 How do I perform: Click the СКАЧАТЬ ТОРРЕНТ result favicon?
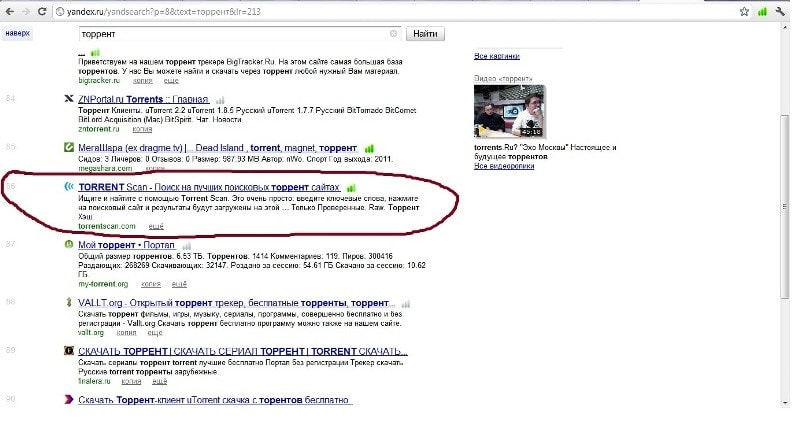(69, 351)
